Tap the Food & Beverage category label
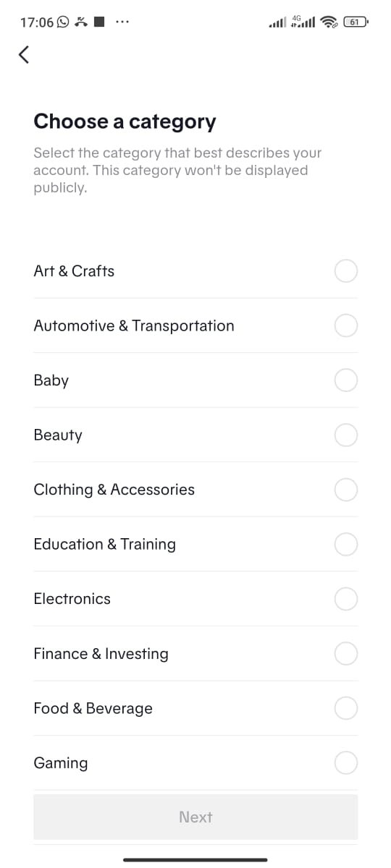391x868 pixels. 93,708
